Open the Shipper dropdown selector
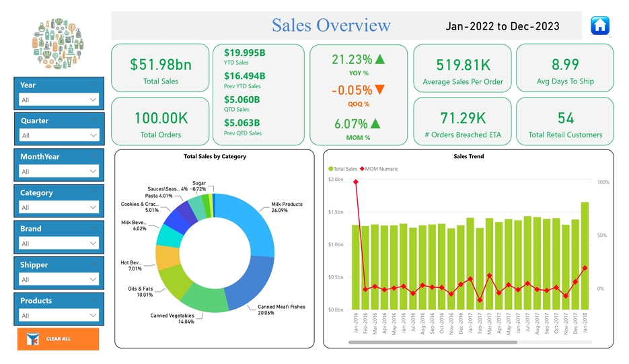629x364 pixels. pos(59,279)
